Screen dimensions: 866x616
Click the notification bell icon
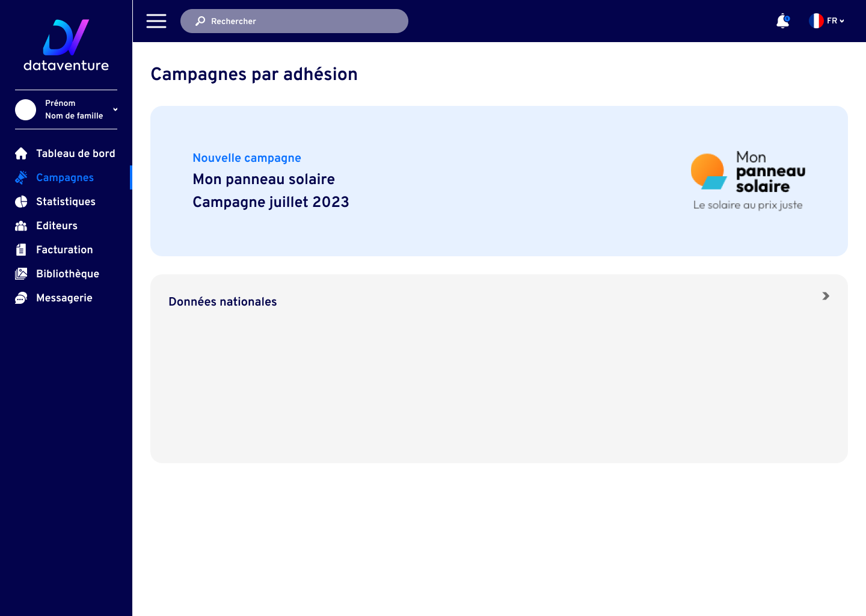(782, 21)
